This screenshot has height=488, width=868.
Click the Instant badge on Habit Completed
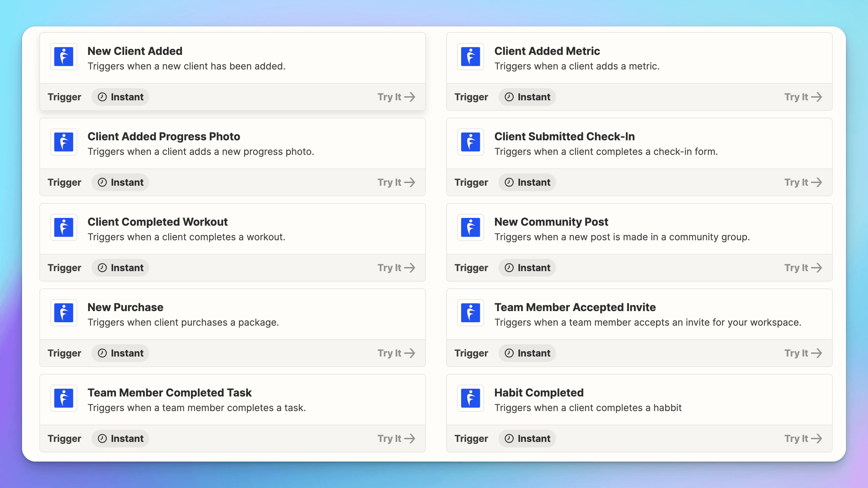[528, 438]
